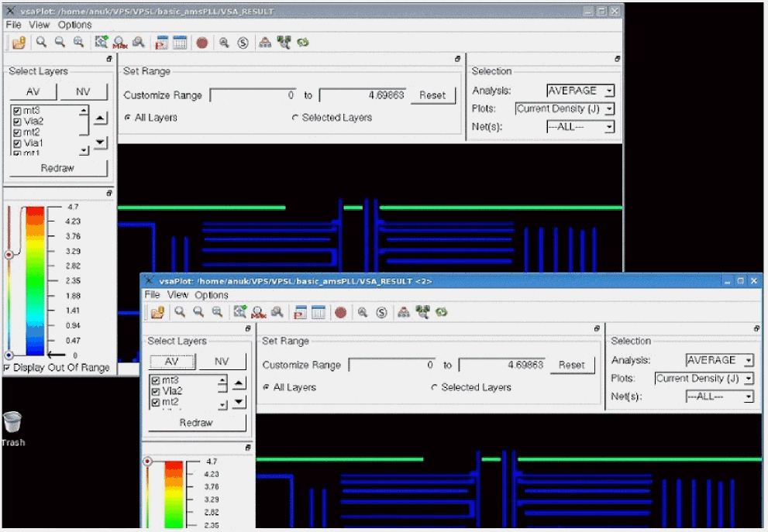Open the Net(s) ALL dropdown in the front window
The width and height of the screenshot is (768, 532).
719,396
